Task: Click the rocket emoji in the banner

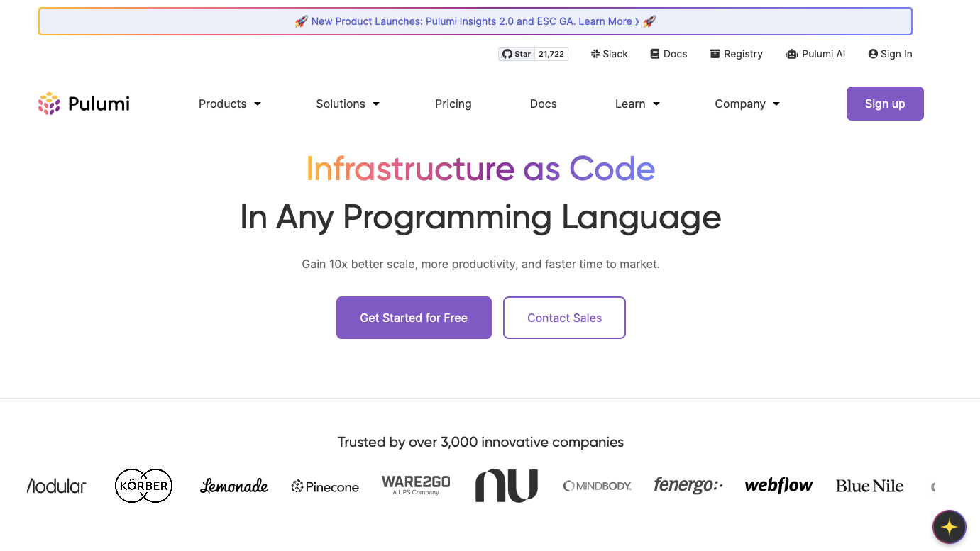Action: pos(301,21)
